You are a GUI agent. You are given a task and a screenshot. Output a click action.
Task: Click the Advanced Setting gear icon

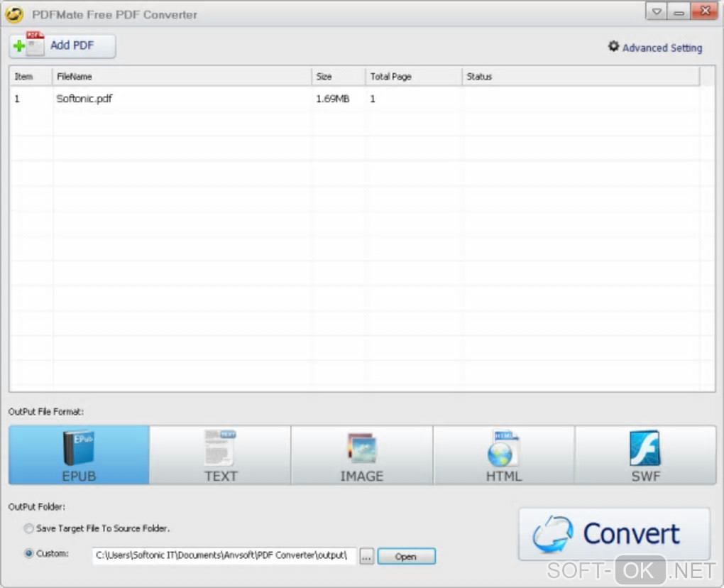pos(613,46)
